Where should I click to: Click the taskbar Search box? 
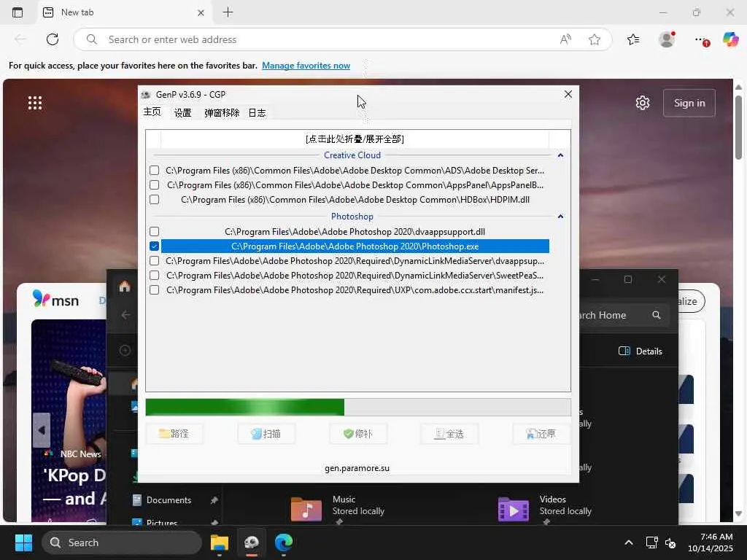tap(122, 542)
